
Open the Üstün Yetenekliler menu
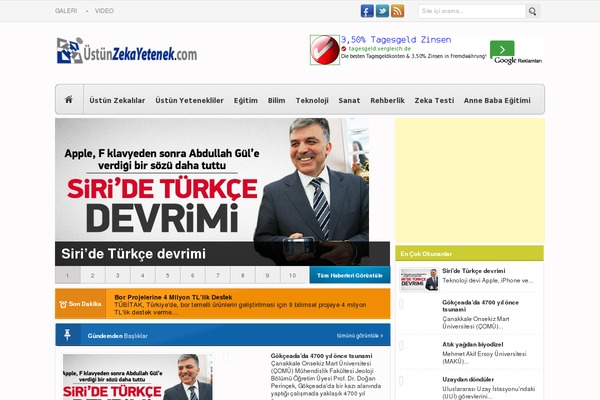click(x=189, y=100)
